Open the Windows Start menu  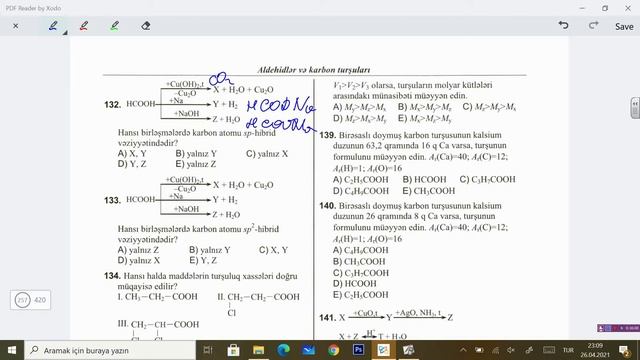(x=12, y=350)
